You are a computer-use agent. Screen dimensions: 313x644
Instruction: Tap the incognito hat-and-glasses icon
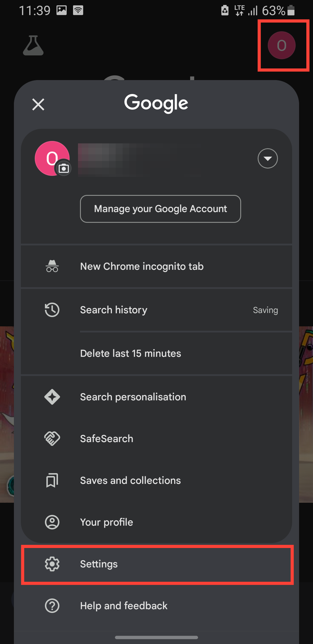coord(52,266)
